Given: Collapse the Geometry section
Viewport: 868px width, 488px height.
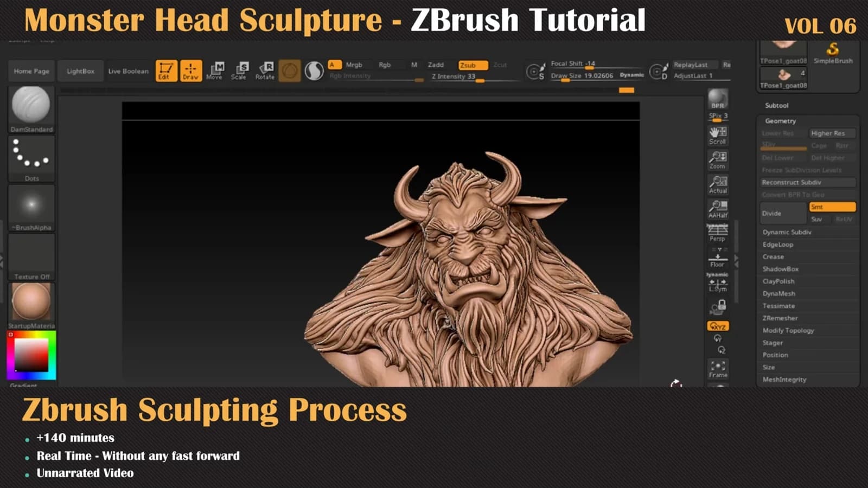Looking at the screenshot, I should [781, 121].
